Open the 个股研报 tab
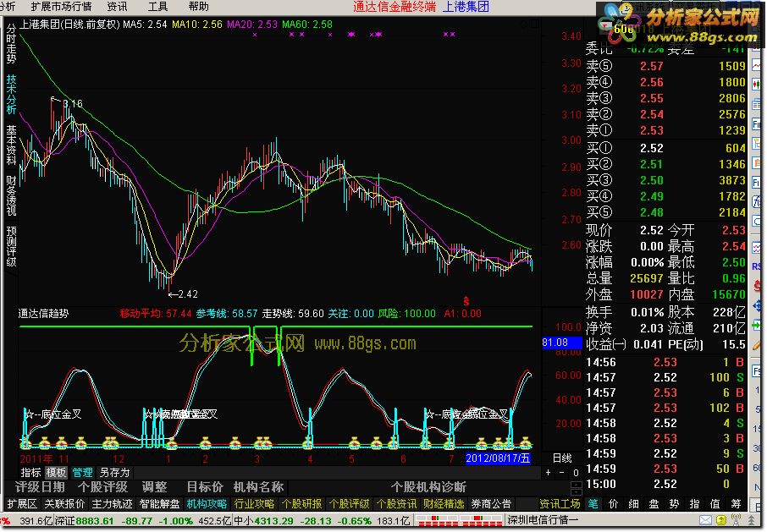 (x=301, y=503)
